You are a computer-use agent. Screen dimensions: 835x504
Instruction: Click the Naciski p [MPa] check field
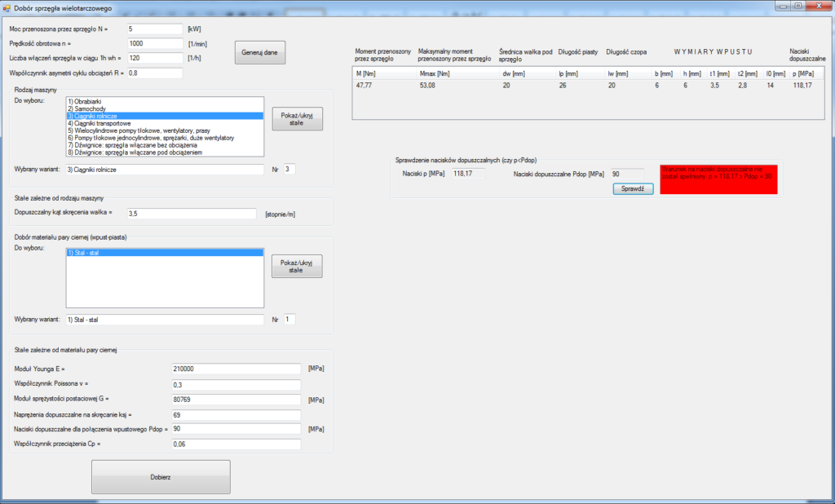(x=469, y=174)
